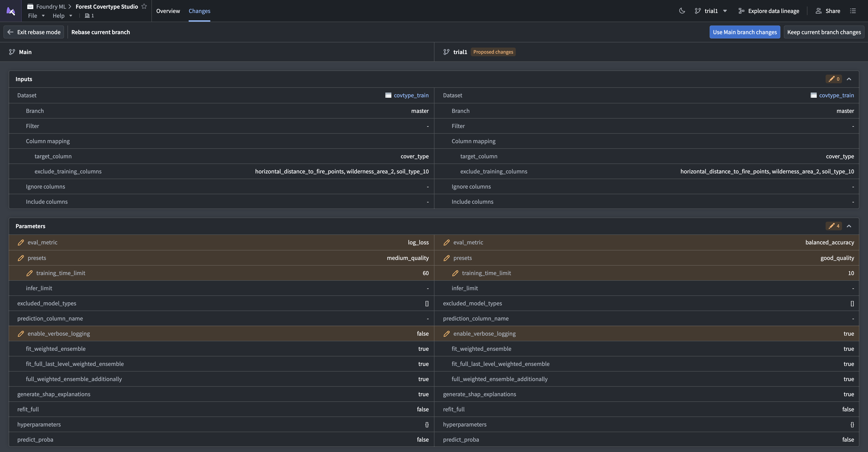Click pencil icon beside eval_metric in Main

tap(21, 242)
